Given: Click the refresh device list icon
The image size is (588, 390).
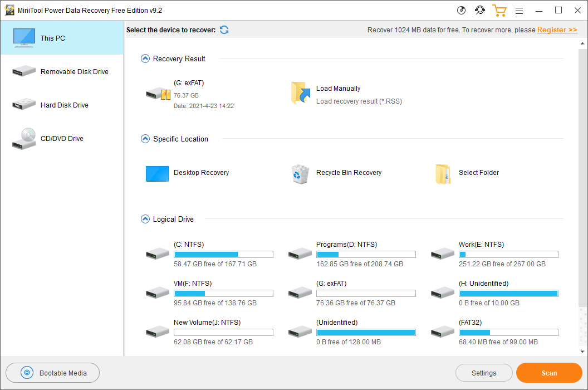Looking at the screenshot, I should 224,30.
